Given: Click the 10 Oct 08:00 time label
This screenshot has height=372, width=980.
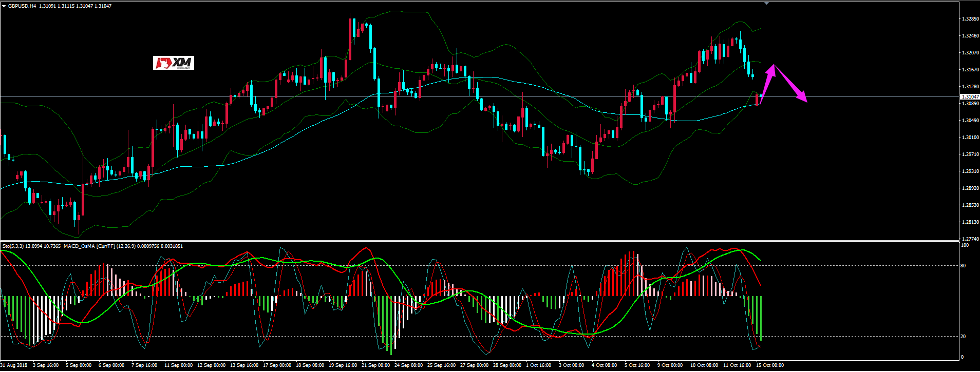Looking at the screenshot, I should pyautogui.click(x=704, y=365).
